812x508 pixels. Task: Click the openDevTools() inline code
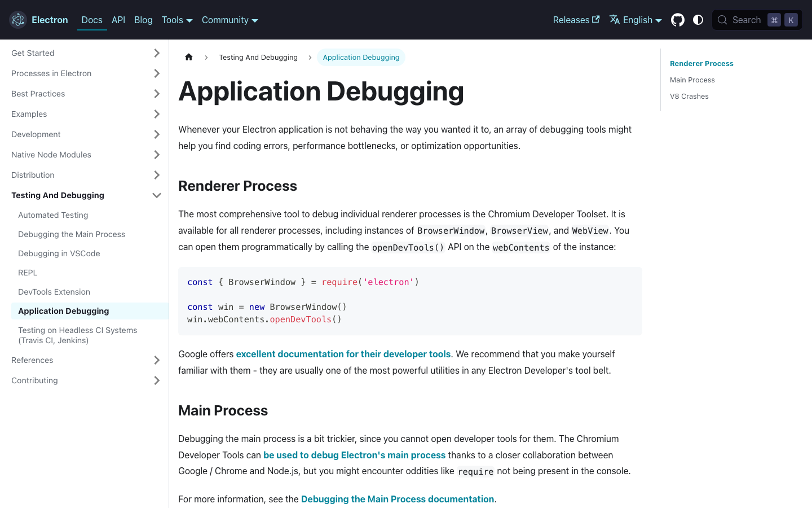click(408, 247)
